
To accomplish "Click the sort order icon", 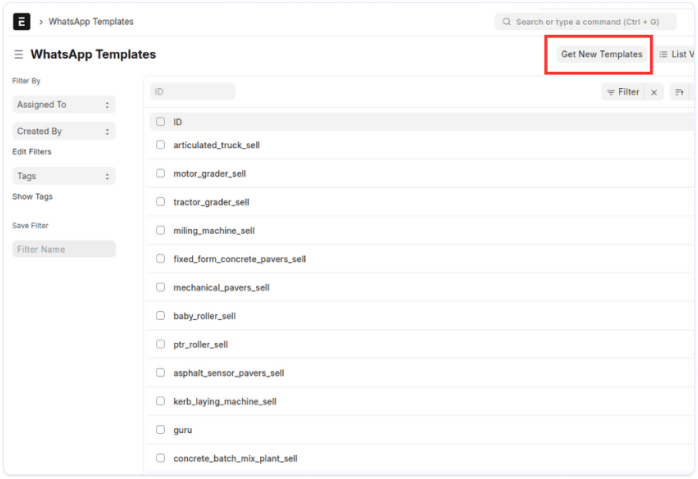I will pyautogui.click(x=679, y=92).
